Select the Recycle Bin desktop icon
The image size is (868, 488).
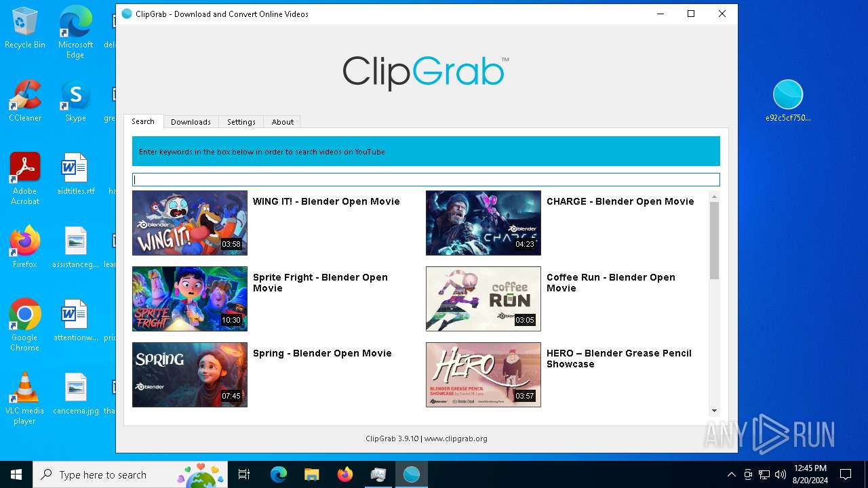point(25,28)
